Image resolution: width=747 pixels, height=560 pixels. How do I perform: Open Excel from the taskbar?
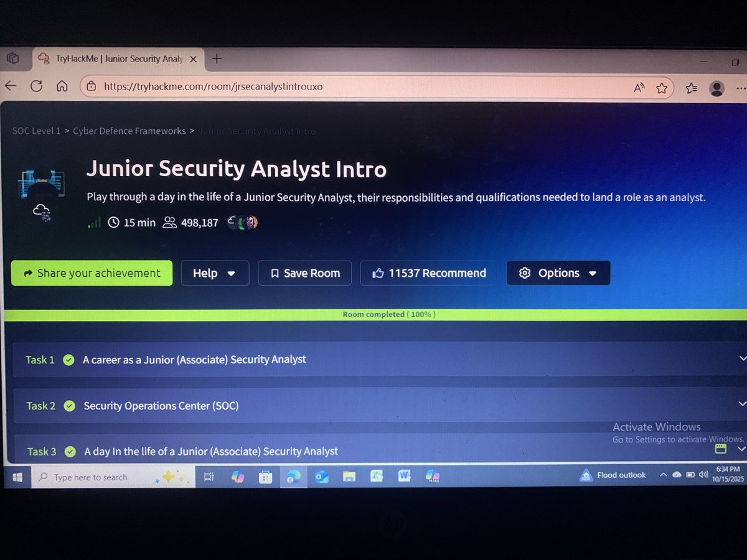pos(377,476)
